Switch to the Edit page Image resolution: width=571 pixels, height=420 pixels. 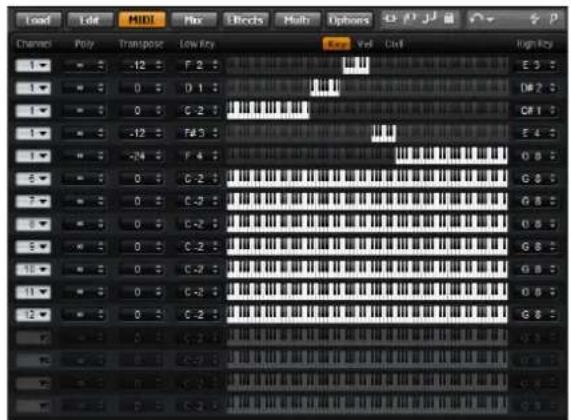[90, 20]
